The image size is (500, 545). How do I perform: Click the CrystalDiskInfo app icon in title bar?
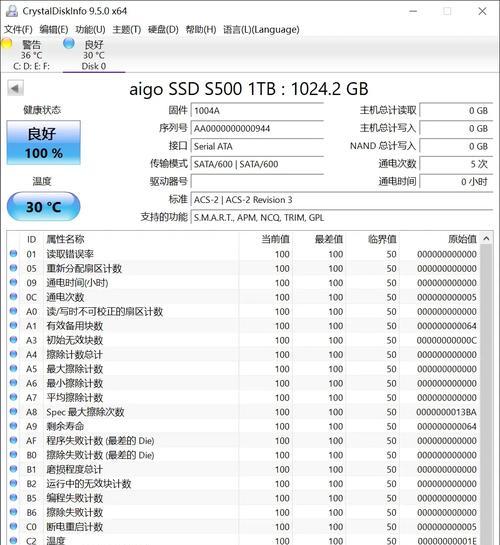tap(11, 11)
